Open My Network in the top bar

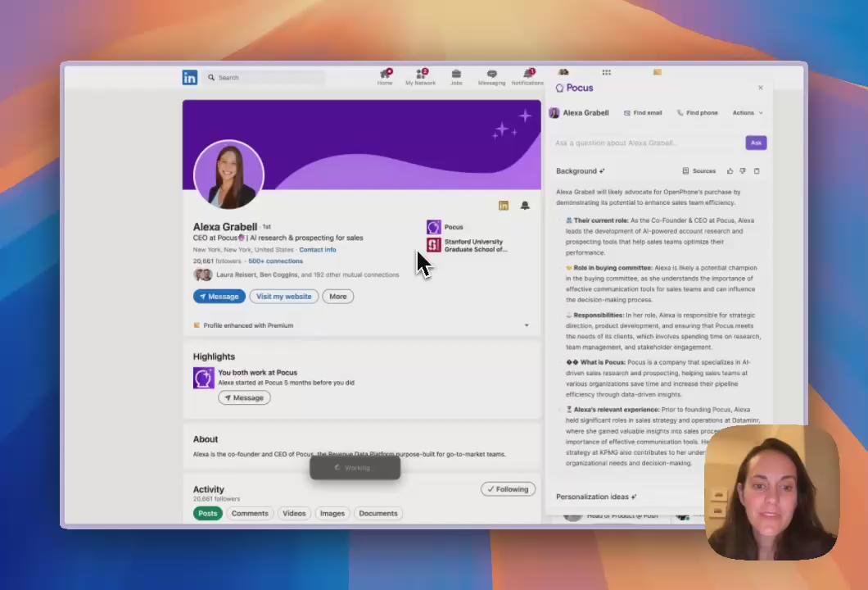click(420, 77)
